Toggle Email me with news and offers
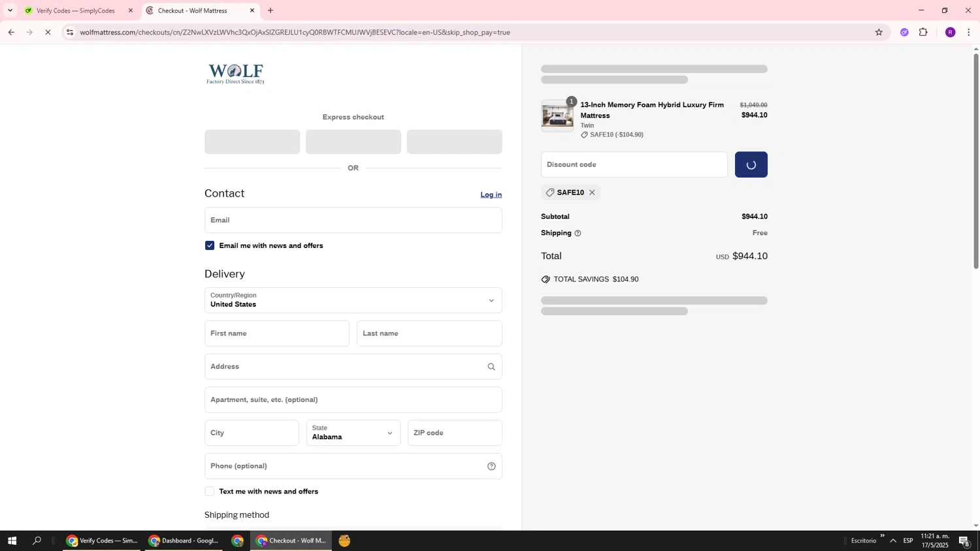This screenshot has width=980, height=551. [x=210, y=245]
